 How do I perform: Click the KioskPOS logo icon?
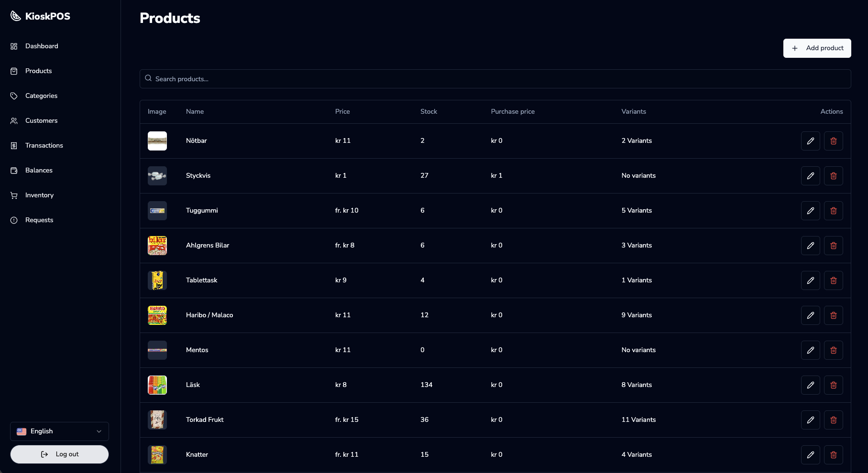[x=16, y=16]
